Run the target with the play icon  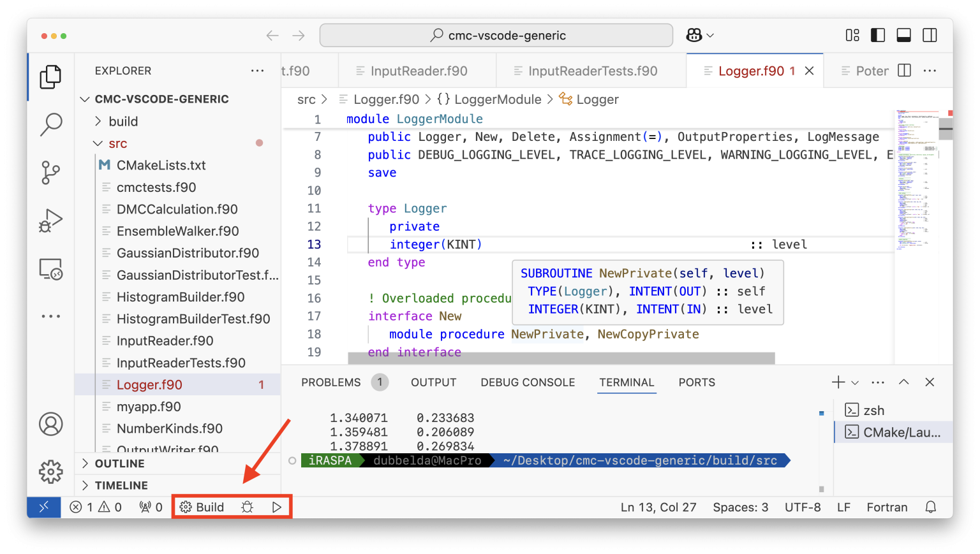point(276,507)
